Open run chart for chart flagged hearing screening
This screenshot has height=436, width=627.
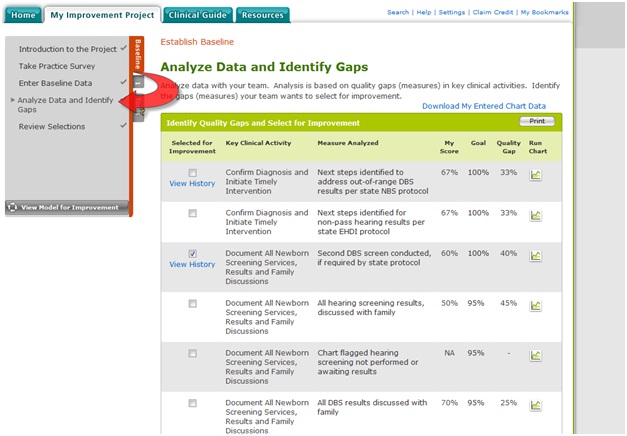click(x=535, y=355)
